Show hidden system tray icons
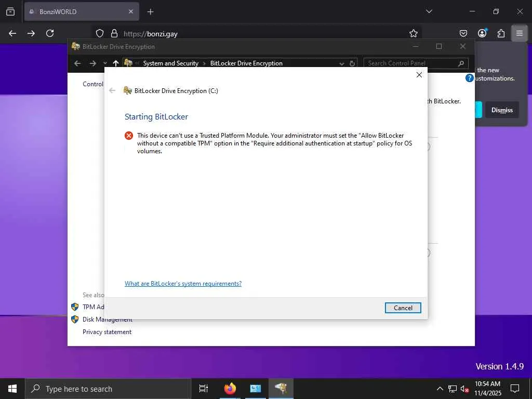Image resolution: width=532 pixels, height=399 pixels. pyautogui.click(x=440, y=389)
